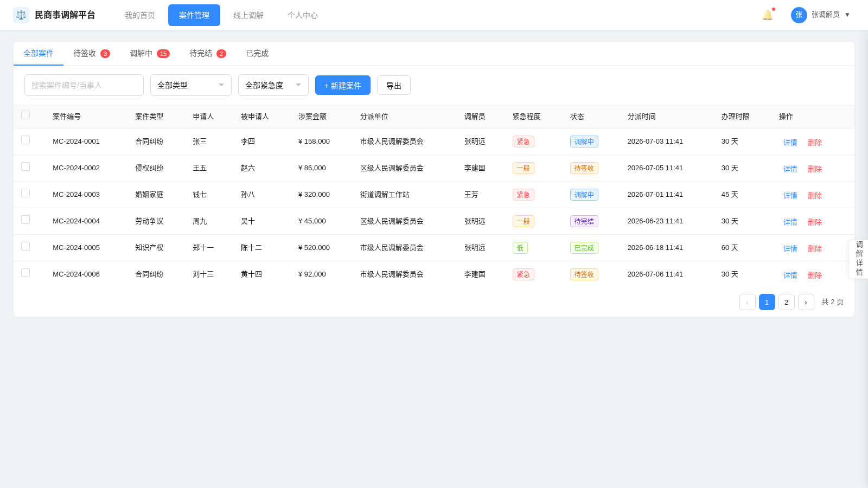This screenshot has width=868, height=488.
Task: Focus the case number search field
Action: 84,85
